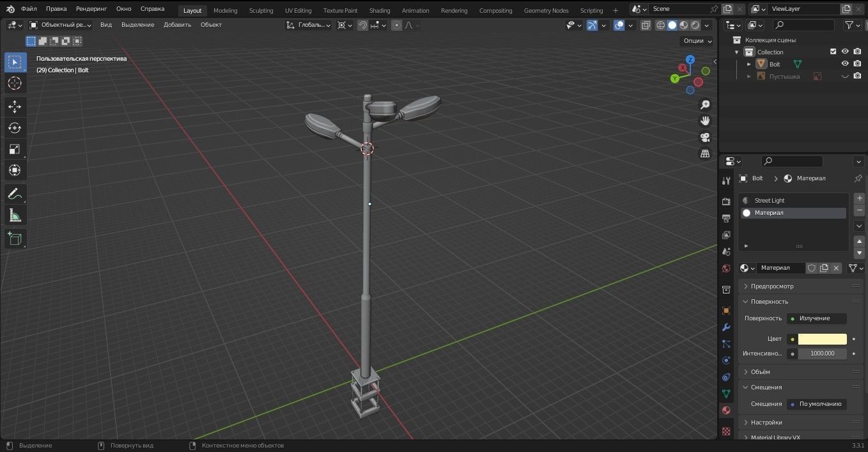Viewport: 868px width, 452px height.
Task: Disable Bolt in renders camera icon
Action: [857, 64]
